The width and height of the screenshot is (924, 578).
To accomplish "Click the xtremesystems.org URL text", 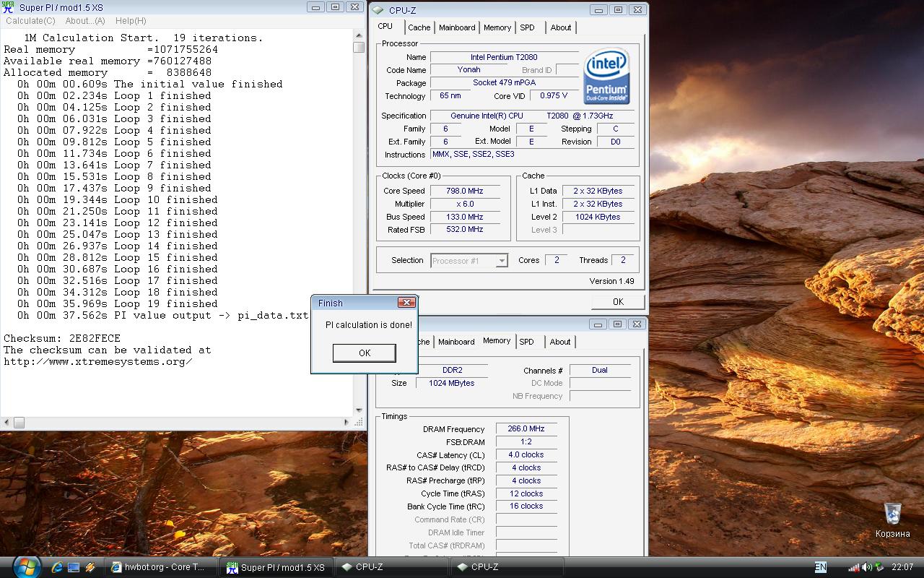I will [x=98, y=361].
